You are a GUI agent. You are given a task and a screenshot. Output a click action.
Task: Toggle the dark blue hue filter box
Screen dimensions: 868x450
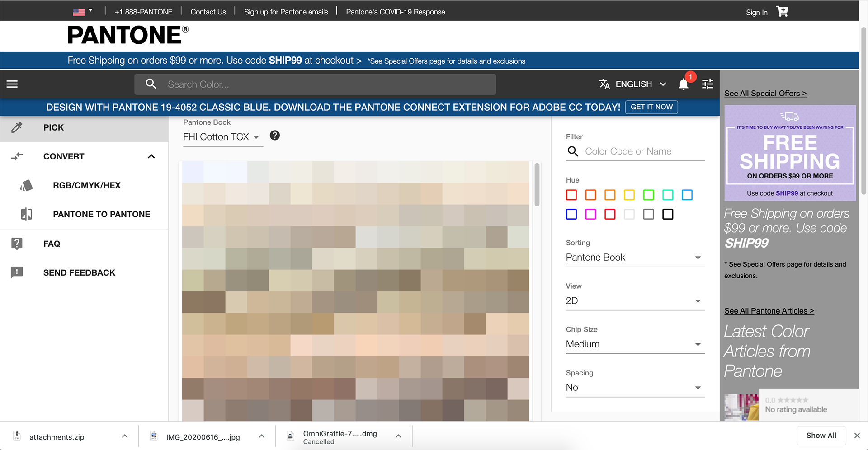point(571,214)
